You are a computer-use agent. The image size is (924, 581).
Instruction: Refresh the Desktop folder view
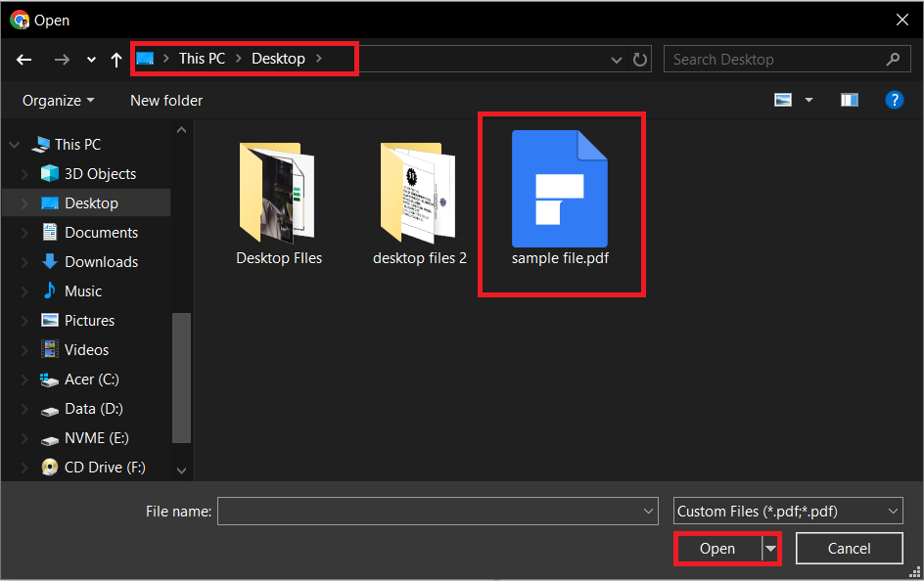click(640, 60)
